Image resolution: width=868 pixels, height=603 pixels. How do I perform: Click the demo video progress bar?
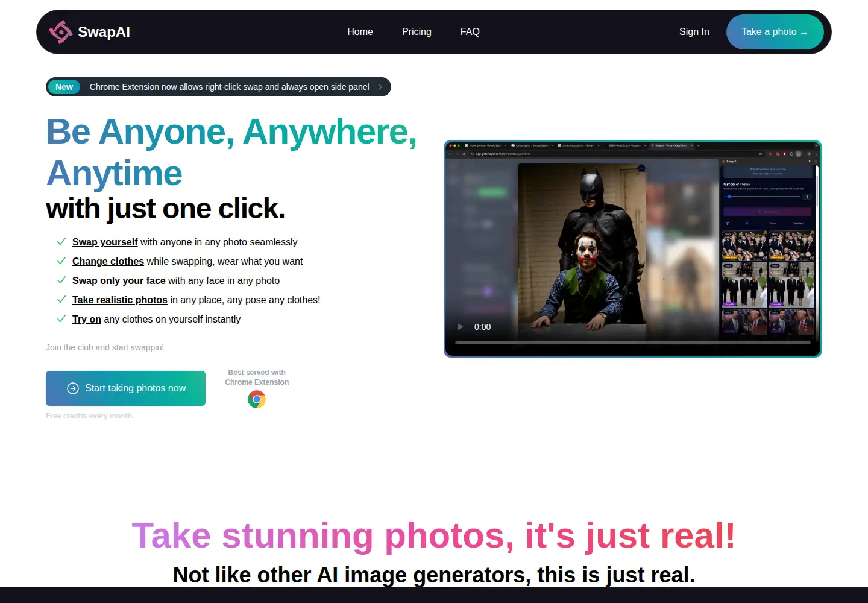point(633,343)
